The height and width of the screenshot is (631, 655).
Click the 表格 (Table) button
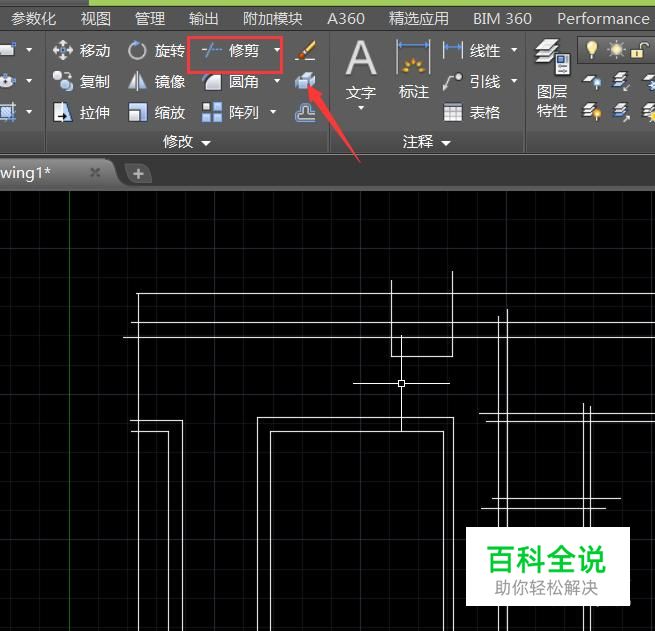(472, 113)
